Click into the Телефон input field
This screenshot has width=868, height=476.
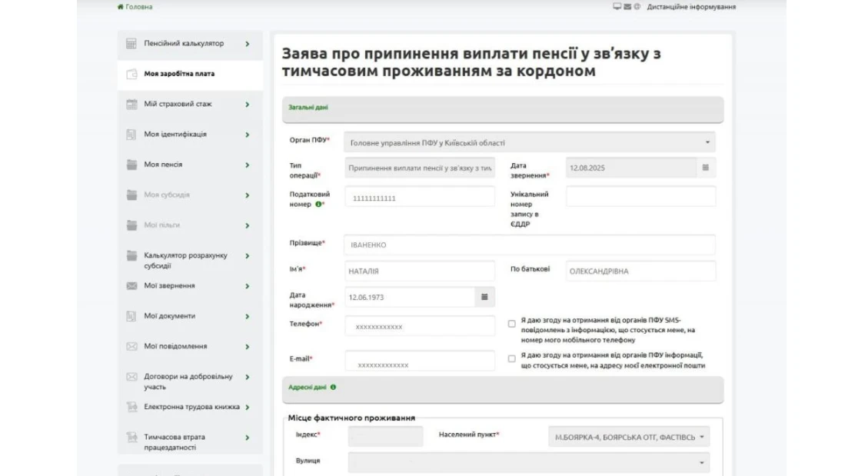click(x=420, y=327)
